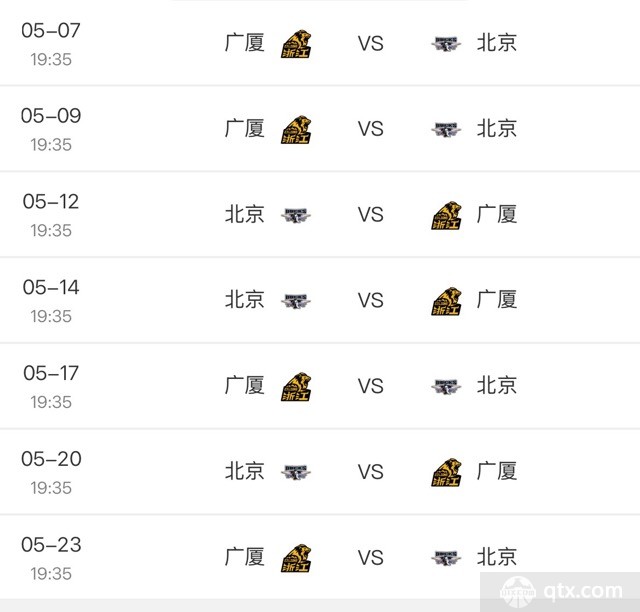The image size is (640, 612).
Task: Tap the Beijing Ducks logo in the 05-14 match
Action: click(296, 301)
